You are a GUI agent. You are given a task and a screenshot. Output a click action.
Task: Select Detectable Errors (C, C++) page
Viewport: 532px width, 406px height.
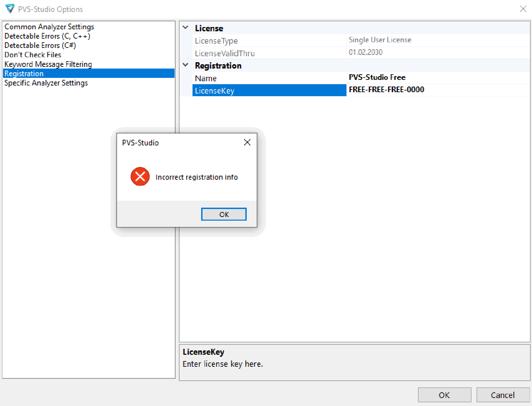pyautogui.click(x=47, y=36)
